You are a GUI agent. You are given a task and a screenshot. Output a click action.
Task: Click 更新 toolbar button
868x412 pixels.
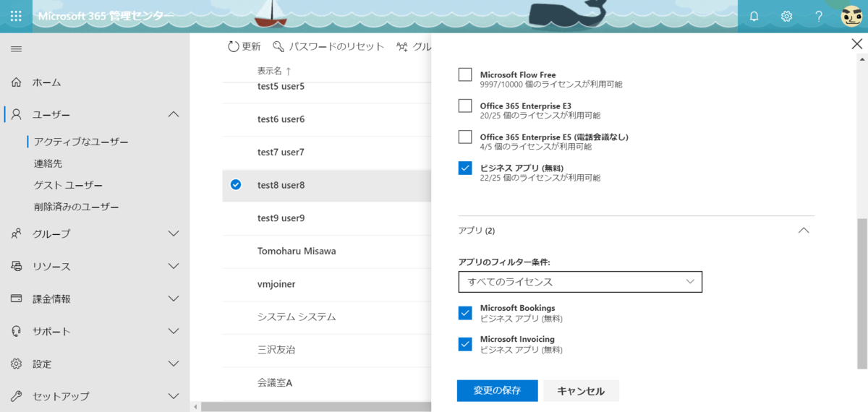point(244,46)
